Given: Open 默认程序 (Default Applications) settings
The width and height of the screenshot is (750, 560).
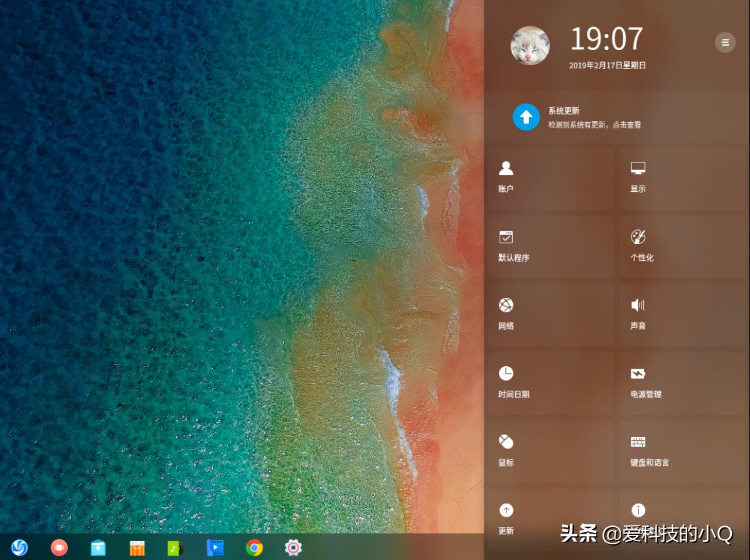Looking at the screenshot, I should click(550, 246).
